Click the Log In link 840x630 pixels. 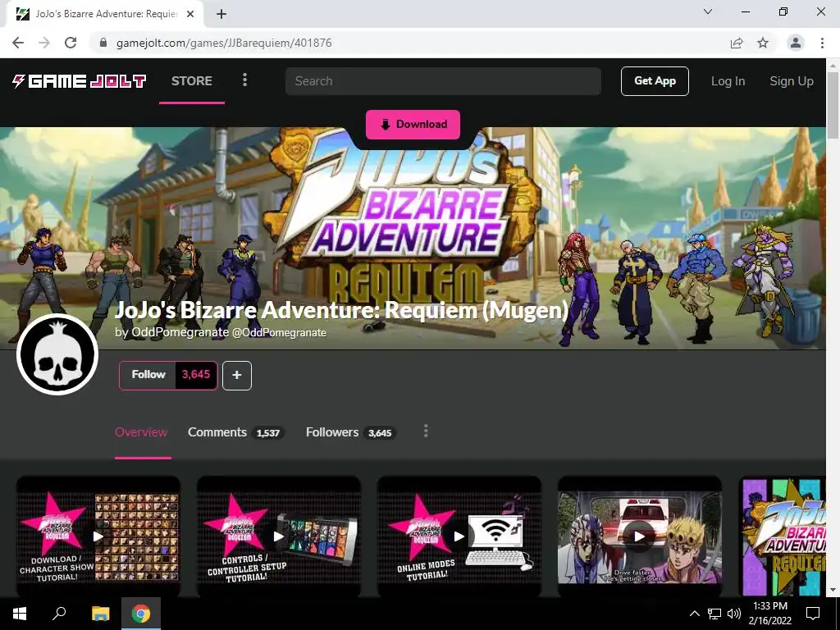728,81
